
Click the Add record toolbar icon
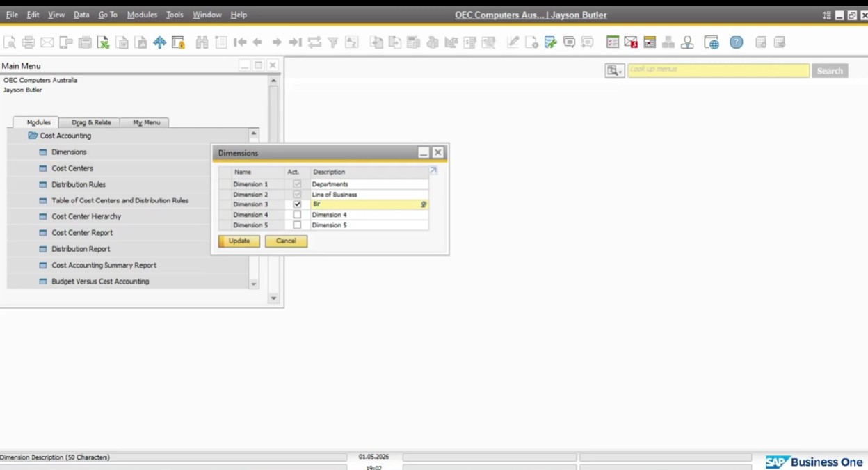pyautogui.click(x=221, y=42)
